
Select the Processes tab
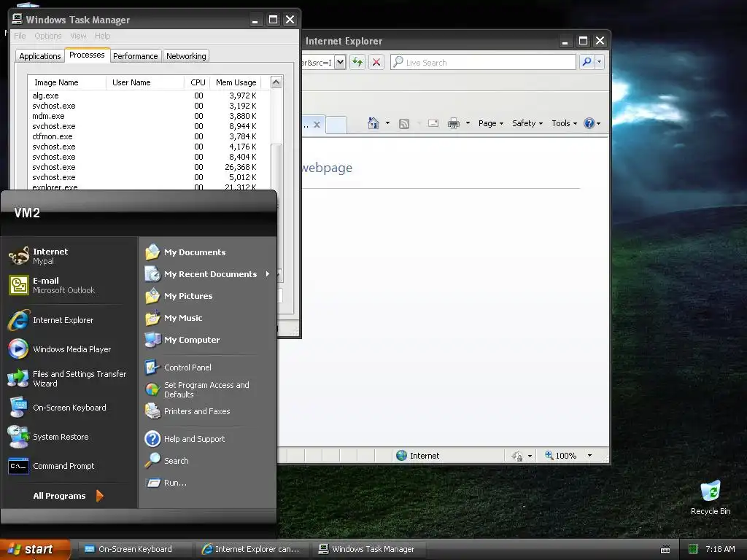click(87, 55)
